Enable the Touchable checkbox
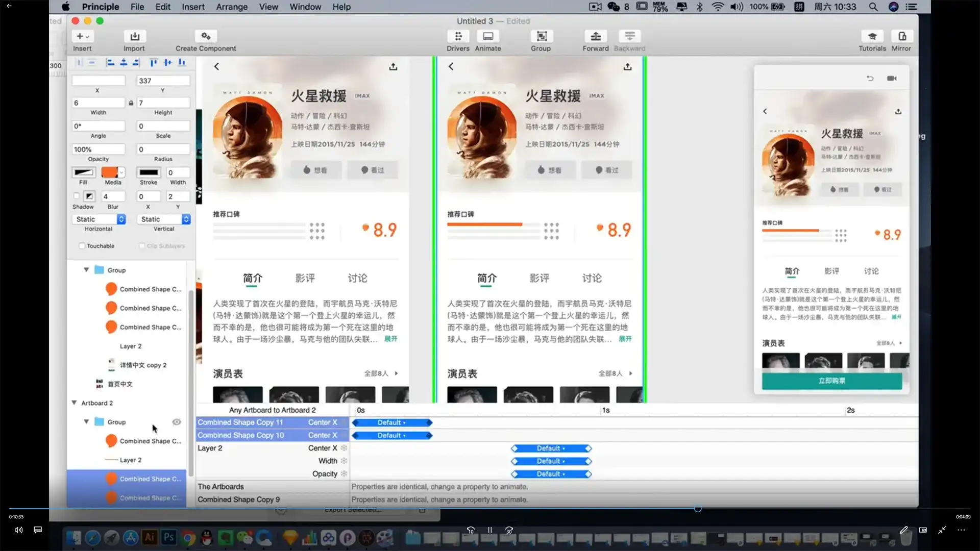Image resolution: width=980 pixels, height=551 pixels. (82, 245)
